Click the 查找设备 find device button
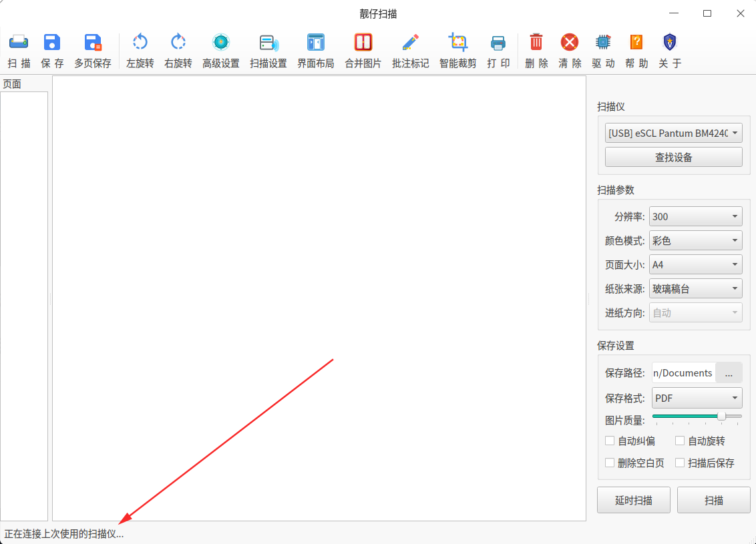This screenshot has width=756, height=544. (674, 157)
